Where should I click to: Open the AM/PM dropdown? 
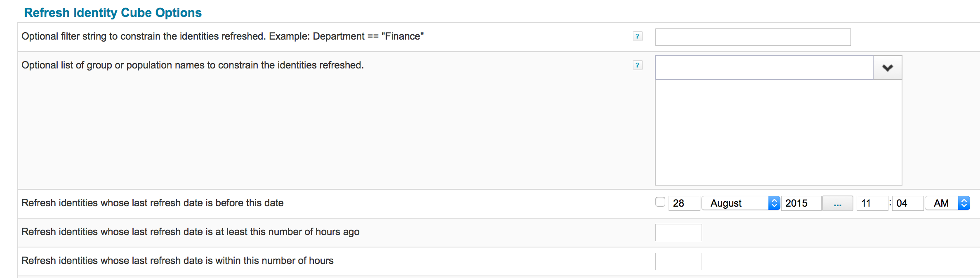pyautogui.click(x=947, y=203)
